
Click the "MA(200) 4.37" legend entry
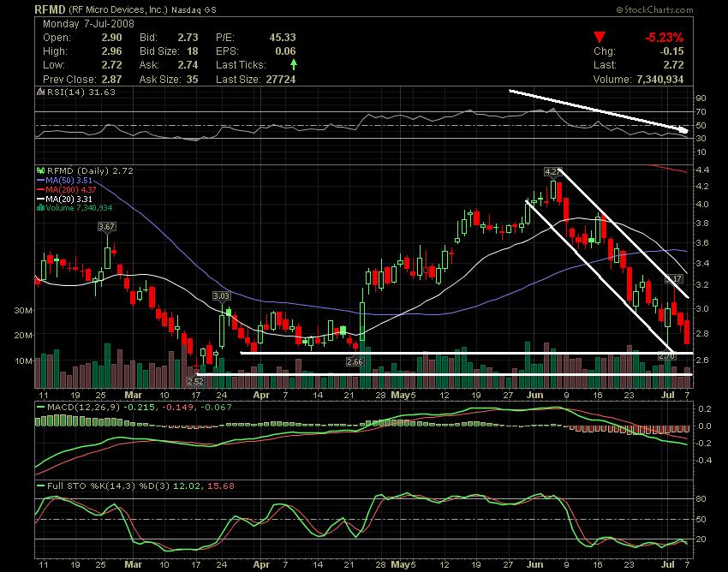tap(71, 189)
